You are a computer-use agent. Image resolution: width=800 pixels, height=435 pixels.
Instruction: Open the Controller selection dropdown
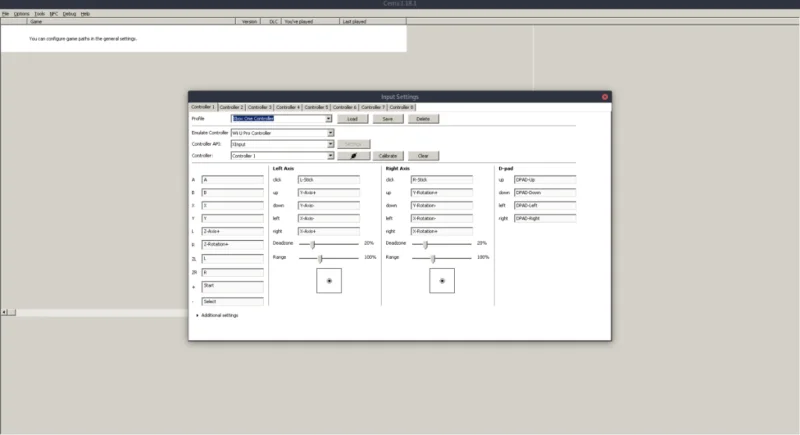(331, 156)
